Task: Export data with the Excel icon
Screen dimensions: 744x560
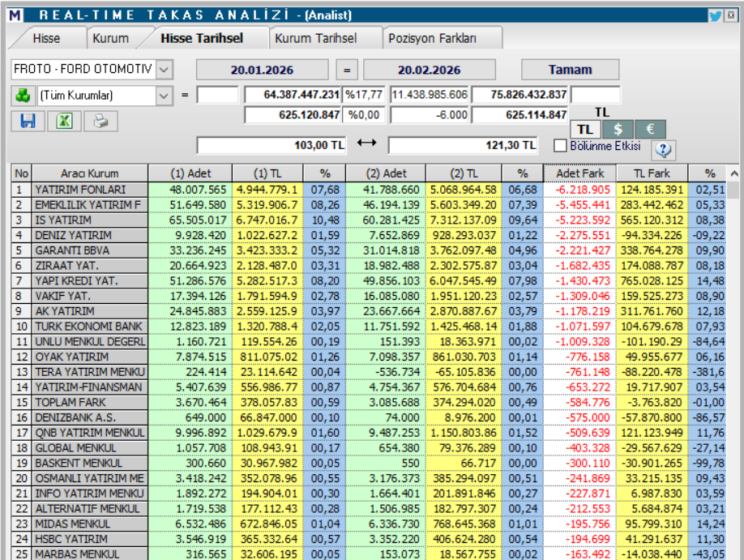Action: coord(63,121)
